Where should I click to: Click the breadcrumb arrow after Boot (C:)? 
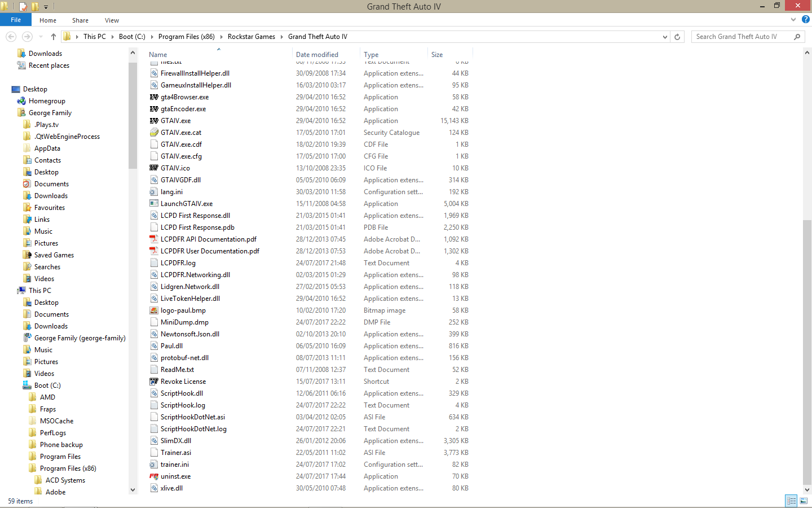[x=152, y=37]
